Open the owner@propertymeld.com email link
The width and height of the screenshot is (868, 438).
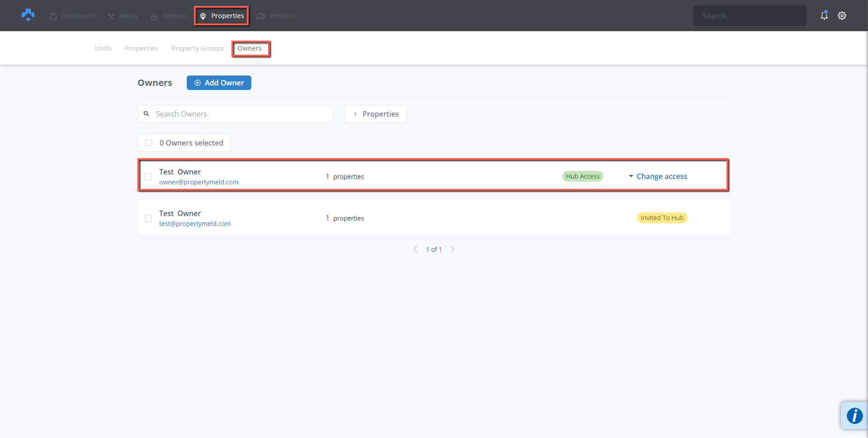[199, 182]
